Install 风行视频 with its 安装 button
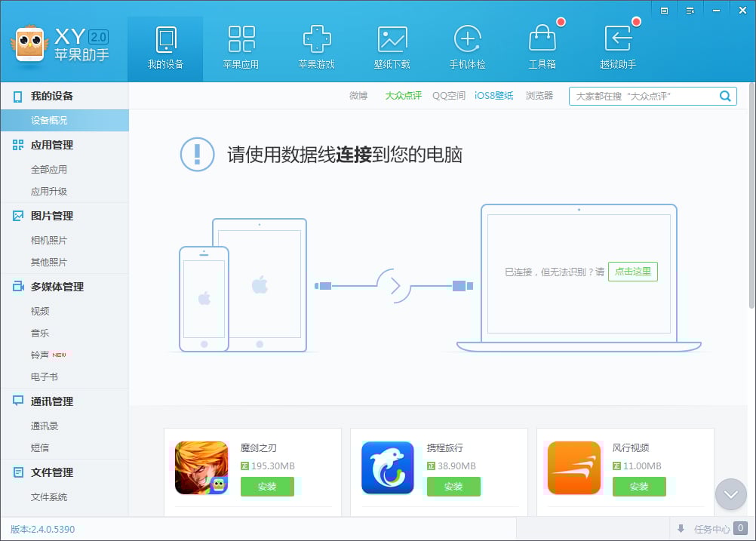This screenshot has height=541, width=756. [x=639, y=487]
